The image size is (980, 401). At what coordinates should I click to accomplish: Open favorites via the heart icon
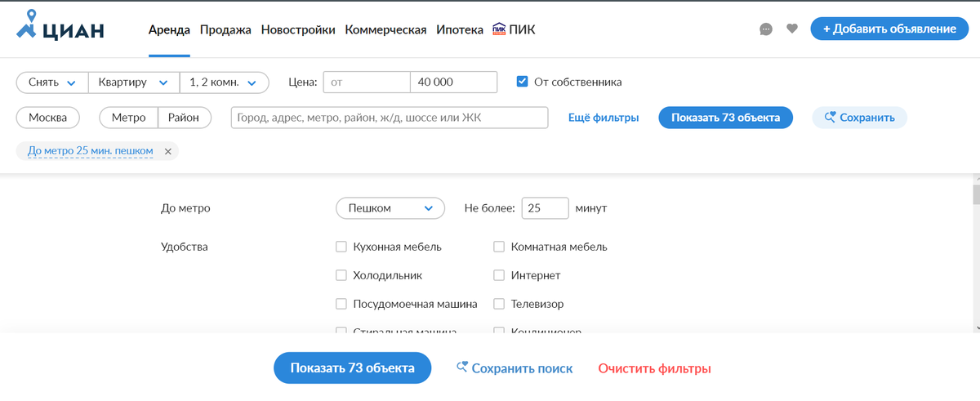pyautogui.click(x=791, y=29)
